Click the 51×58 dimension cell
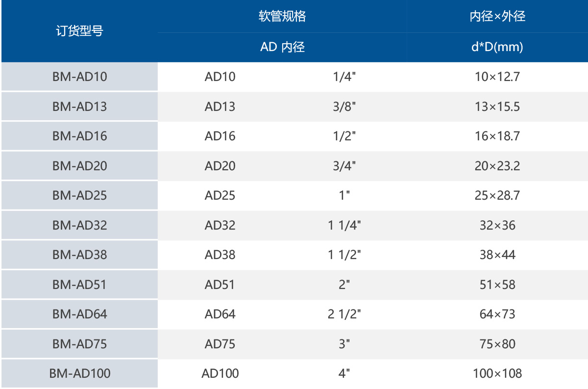 pos(497,285)
